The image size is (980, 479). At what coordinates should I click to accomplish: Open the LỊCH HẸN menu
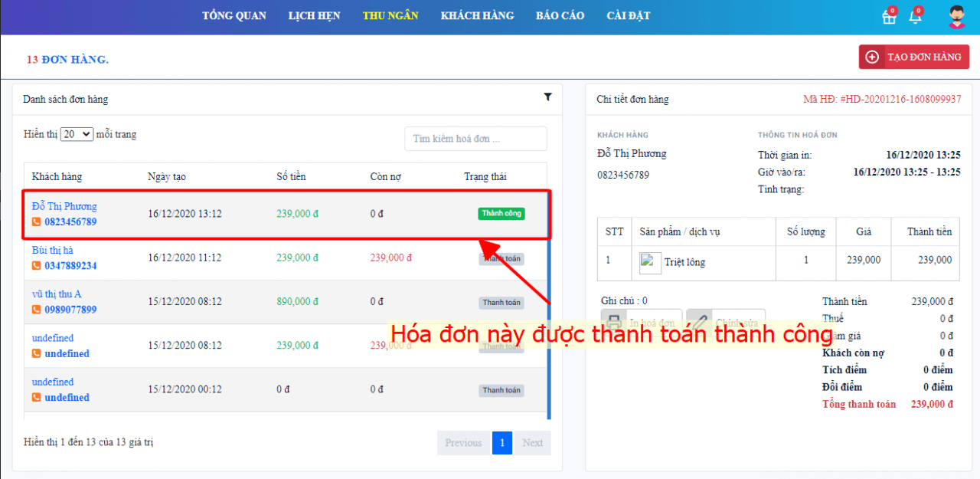(x=315, y=15)
